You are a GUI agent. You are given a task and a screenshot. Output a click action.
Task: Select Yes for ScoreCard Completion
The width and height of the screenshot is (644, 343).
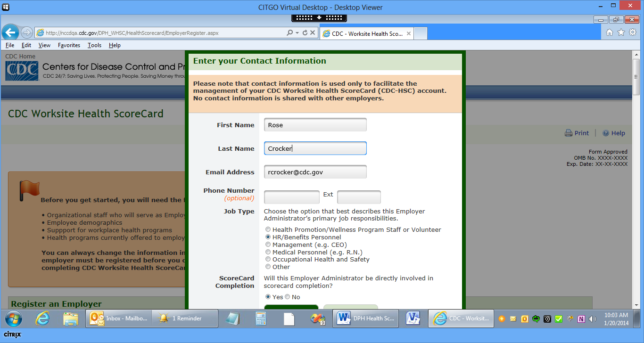click(268, 297)
